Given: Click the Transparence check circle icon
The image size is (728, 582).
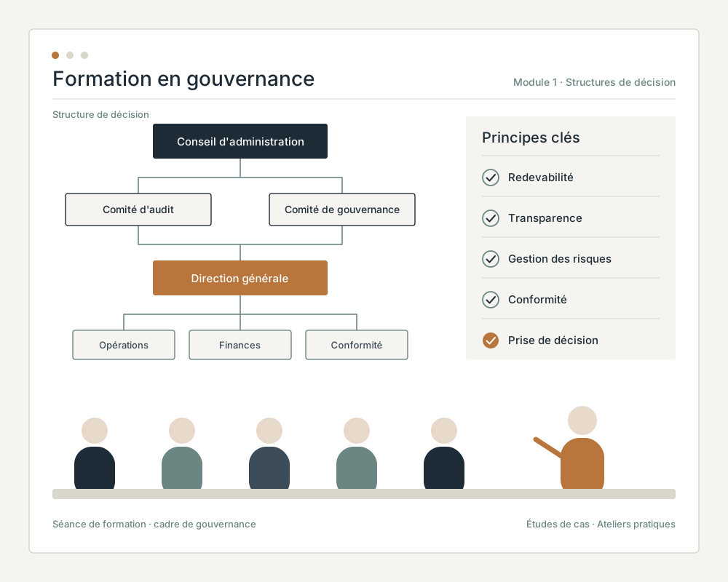Looking at the screenshot, I should [490, 218].
